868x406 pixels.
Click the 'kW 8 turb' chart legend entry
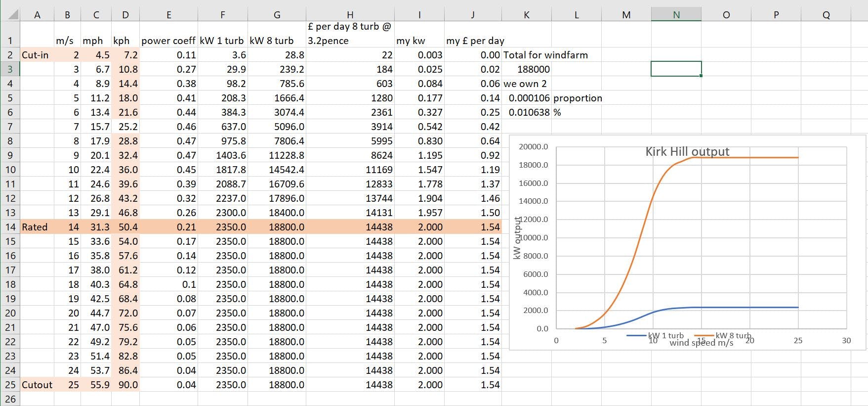[723, 335]
